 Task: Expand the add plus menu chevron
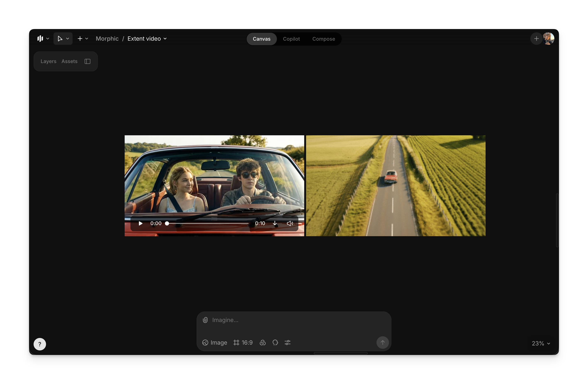click(87, 39)
